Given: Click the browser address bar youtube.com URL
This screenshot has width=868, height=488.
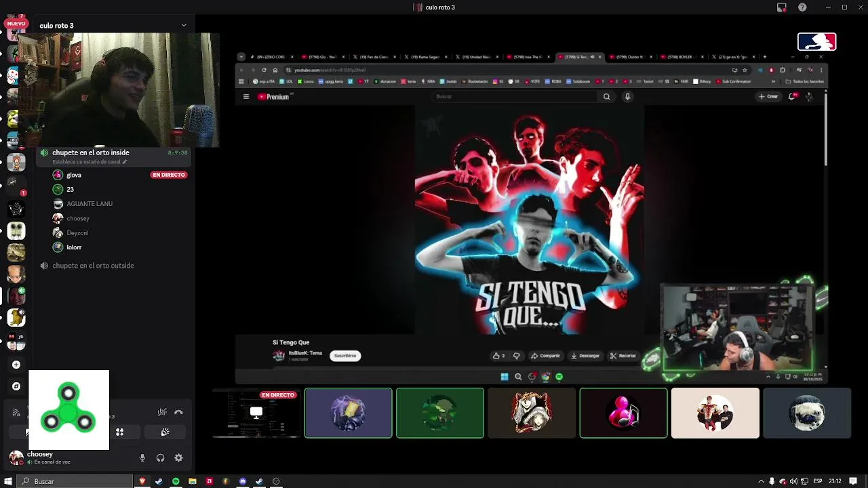Looking at the screenshot, I should pos(330,70).
